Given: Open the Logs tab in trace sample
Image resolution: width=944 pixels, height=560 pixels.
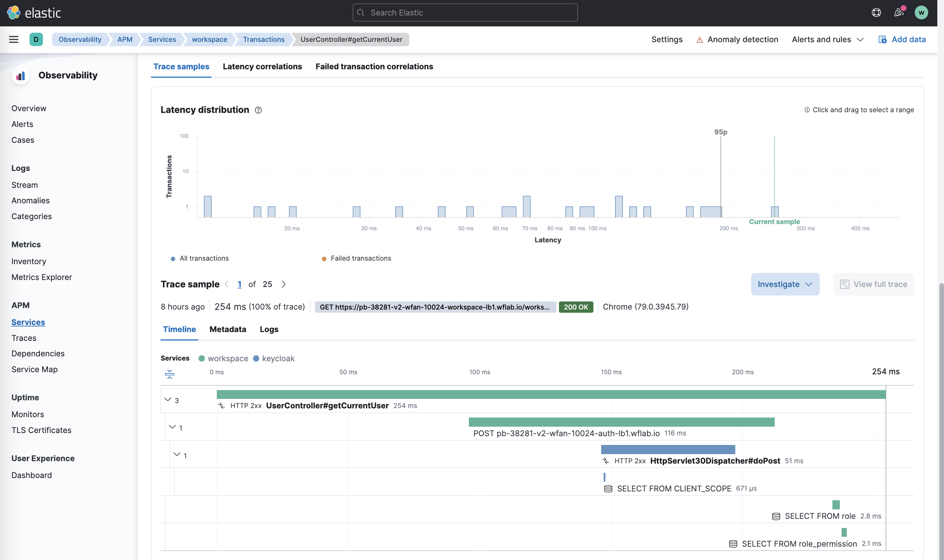Looking at the screenshot, I should tap(269, 330).
